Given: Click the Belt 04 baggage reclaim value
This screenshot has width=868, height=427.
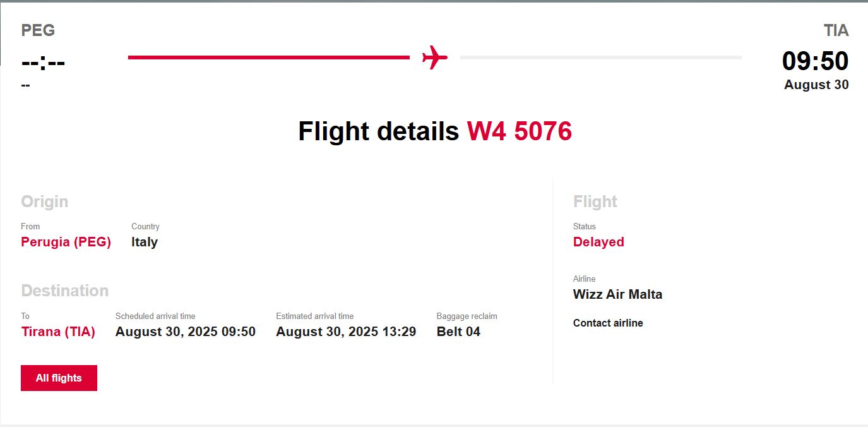Looking at the screenshot, I should (458, 332).
